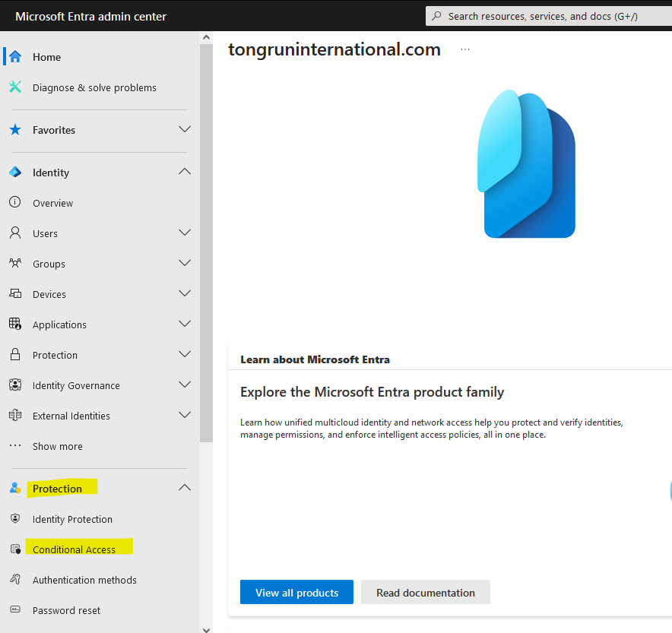Click the highlighted Protection section user-shield icon

tap(15, 488)
